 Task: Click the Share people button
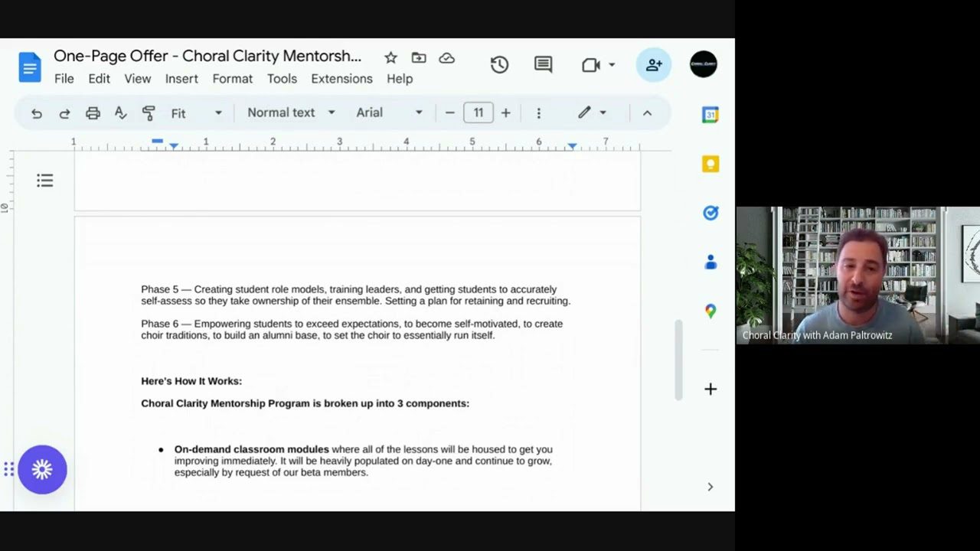point(653,65)
